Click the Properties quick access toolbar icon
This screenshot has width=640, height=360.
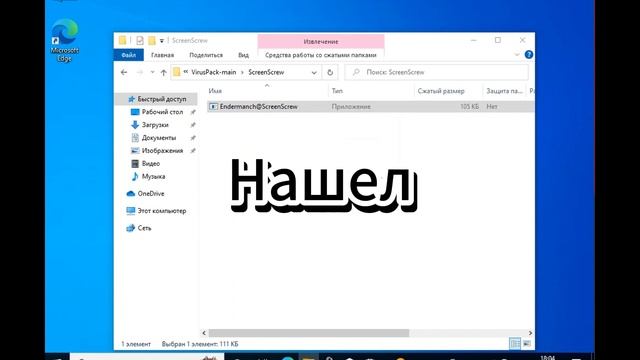tap(140, 40)
